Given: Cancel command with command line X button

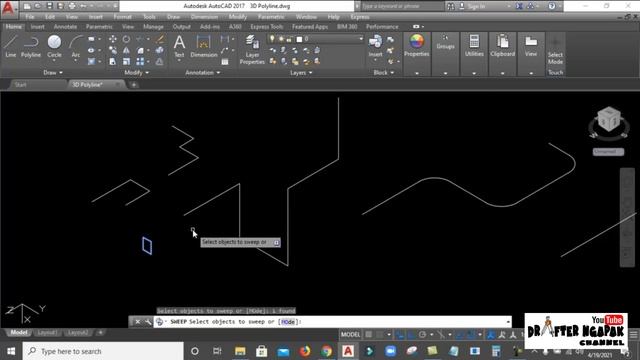Looking at the screenshot, I should click(138, 322).
